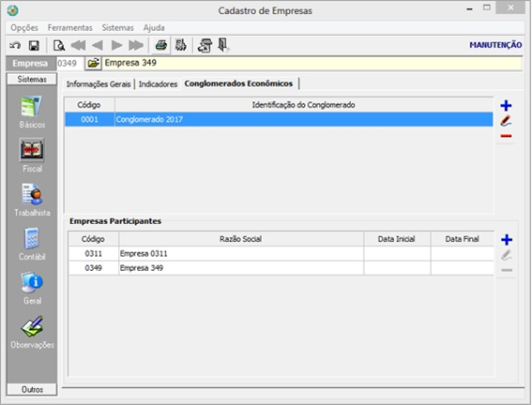Jump to first record double arrow
Image resolution: width=532 pixels, height=405 pixels.
click(x=79, y=45)
